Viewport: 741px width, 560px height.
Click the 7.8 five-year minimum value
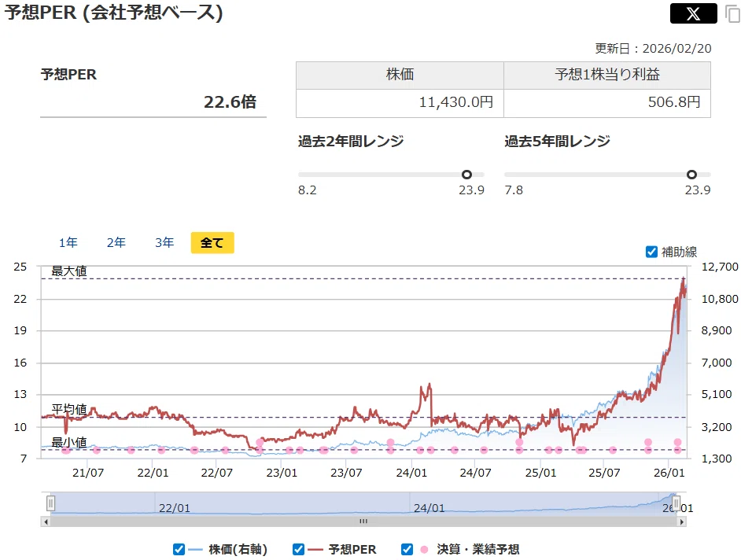514,190
